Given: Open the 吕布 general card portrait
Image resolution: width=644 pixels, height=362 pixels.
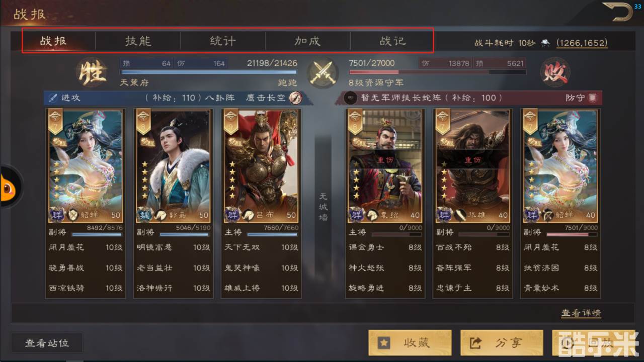Looking at the screenshot, I should click(x=261, y=166).
